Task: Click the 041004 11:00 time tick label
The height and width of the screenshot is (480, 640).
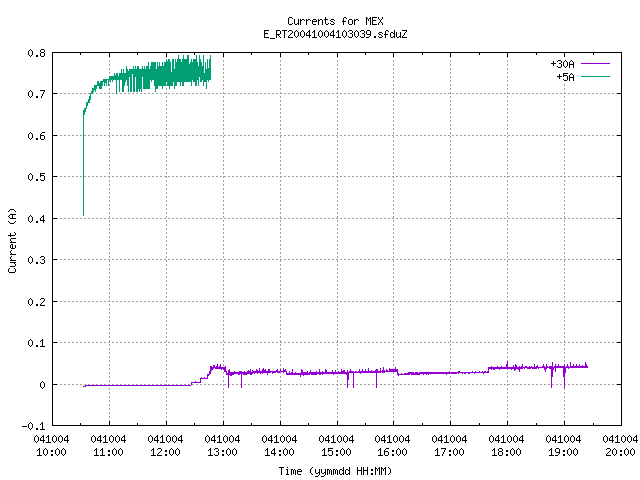Action: pyautogui.click(x=109, y=446)
